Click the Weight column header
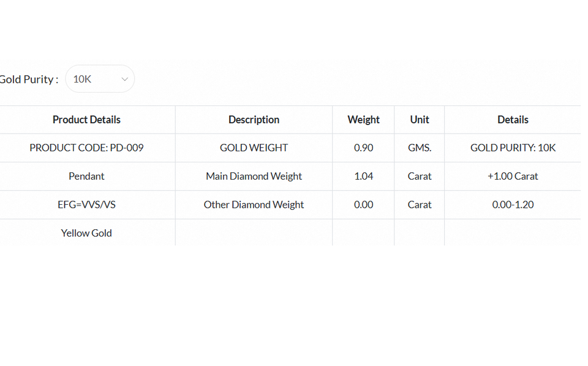This screenshot has height=366, width=588. point(363,120)
